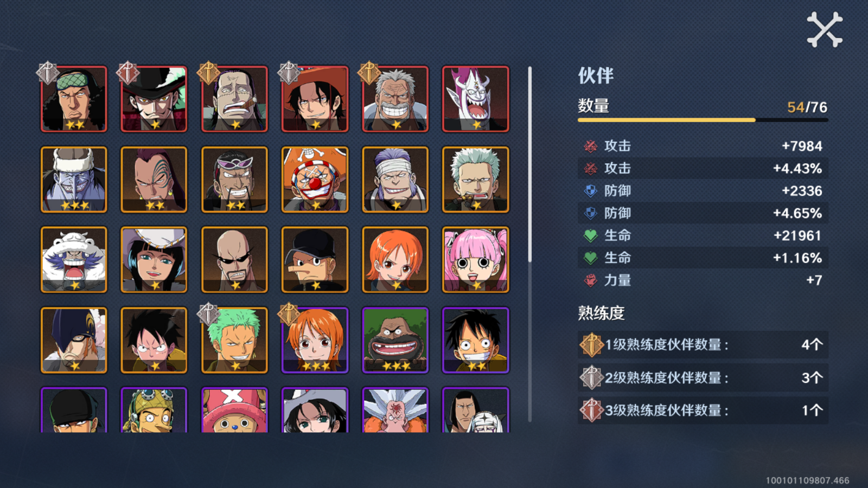Choose green-haired Zoro portrait
The width and height of the screenshot is (868, 488).
click(234, 340)
